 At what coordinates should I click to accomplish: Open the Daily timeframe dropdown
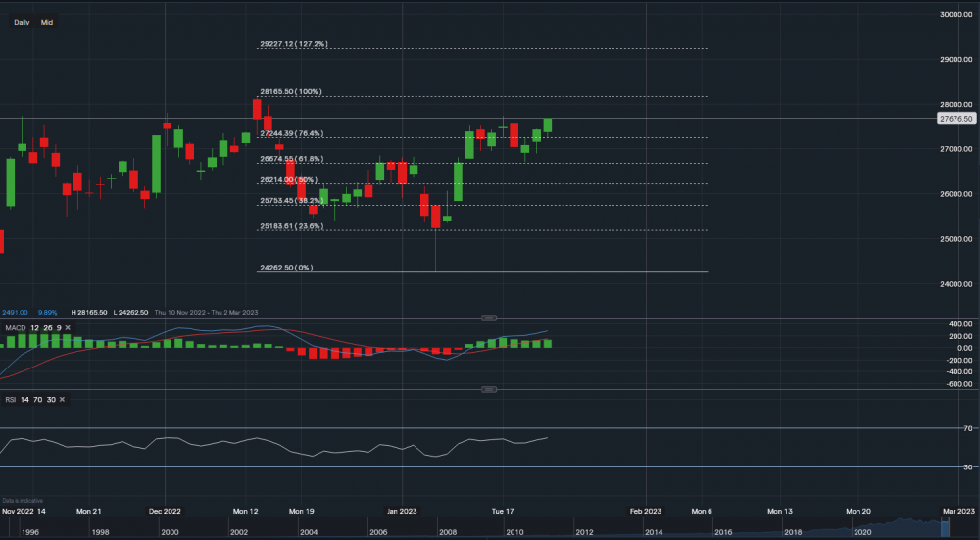(22, 21)
